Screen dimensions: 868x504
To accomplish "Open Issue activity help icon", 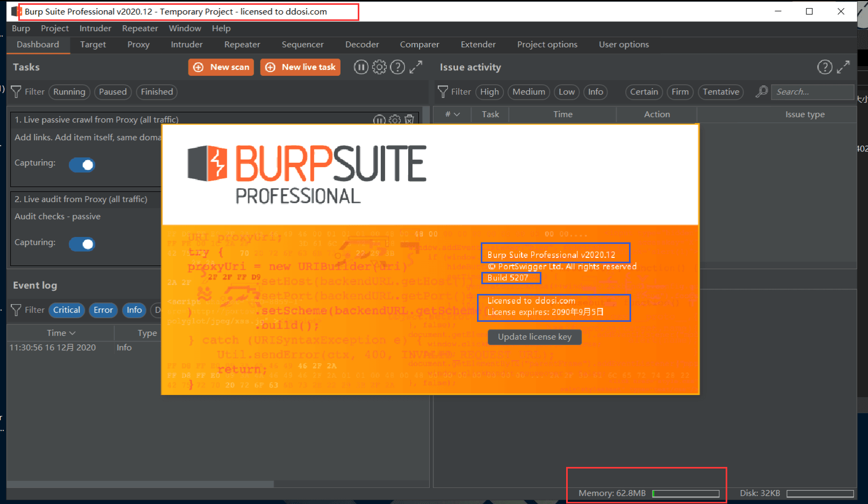I will (x=824, y=67).
